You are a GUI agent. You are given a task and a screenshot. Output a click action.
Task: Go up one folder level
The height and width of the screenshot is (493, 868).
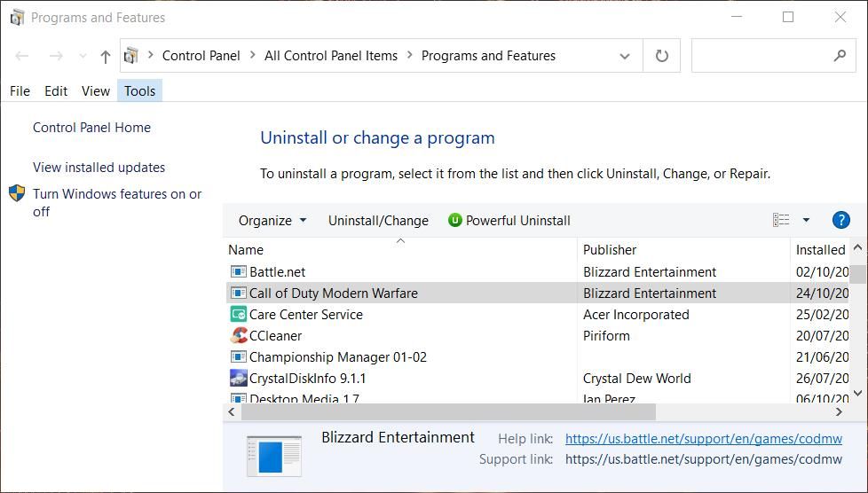106,56
